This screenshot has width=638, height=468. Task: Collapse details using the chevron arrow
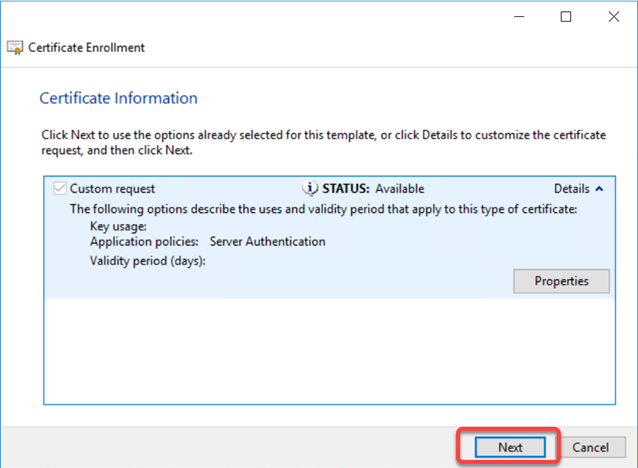[x=599, y=189]
